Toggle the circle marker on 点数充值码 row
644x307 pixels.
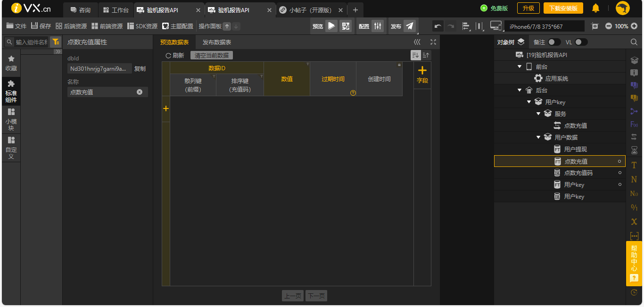click(x=619, y=173)
